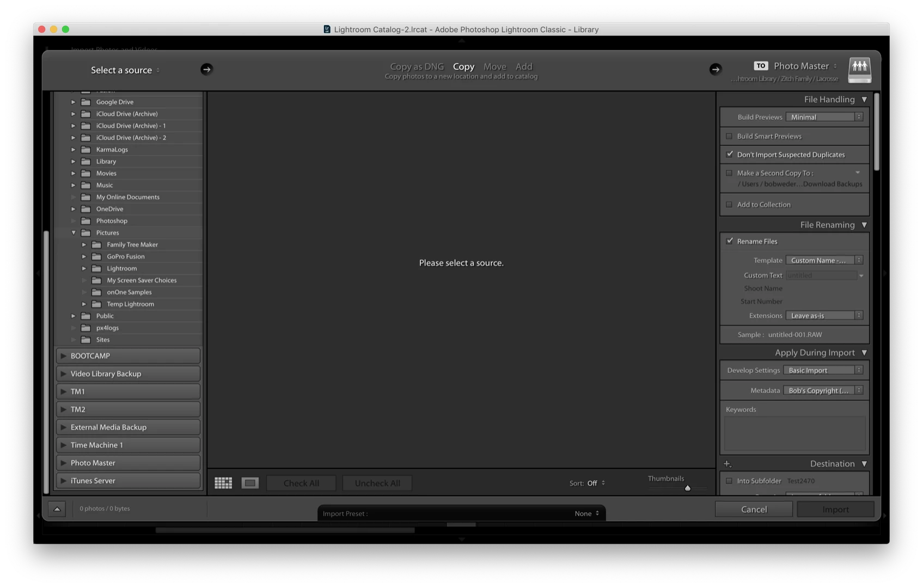Click the destination arrow before Photo Master
The height and width of the screenshot is (588, 923).
click(x=716, y=69)
